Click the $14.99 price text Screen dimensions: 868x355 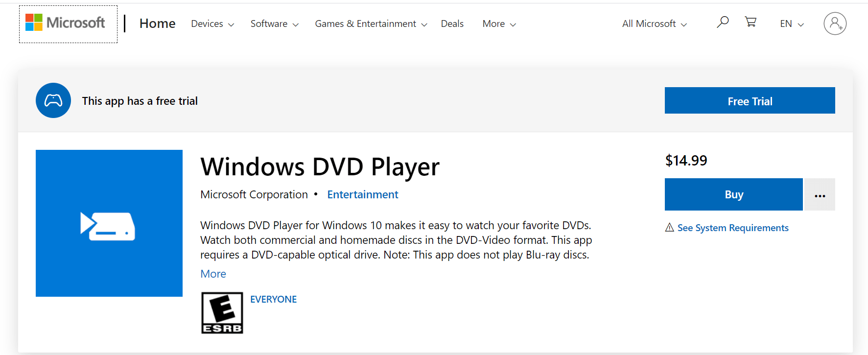(x=686, y=160)
